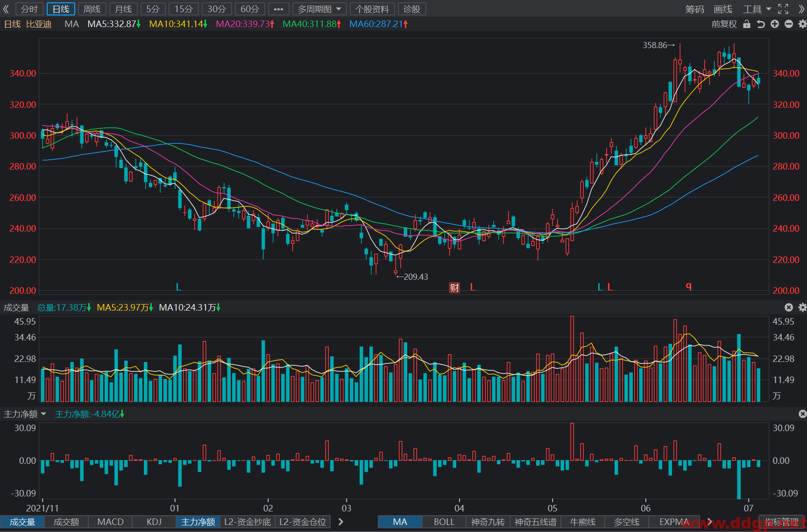Open 多周期图 dropdown
This screenshot has width=807, height=532.
click(x=319, y=9)
